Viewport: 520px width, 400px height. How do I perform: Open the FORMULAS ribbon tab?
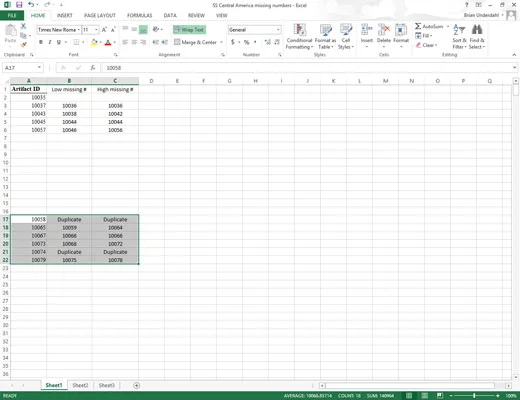click(139, 15)
